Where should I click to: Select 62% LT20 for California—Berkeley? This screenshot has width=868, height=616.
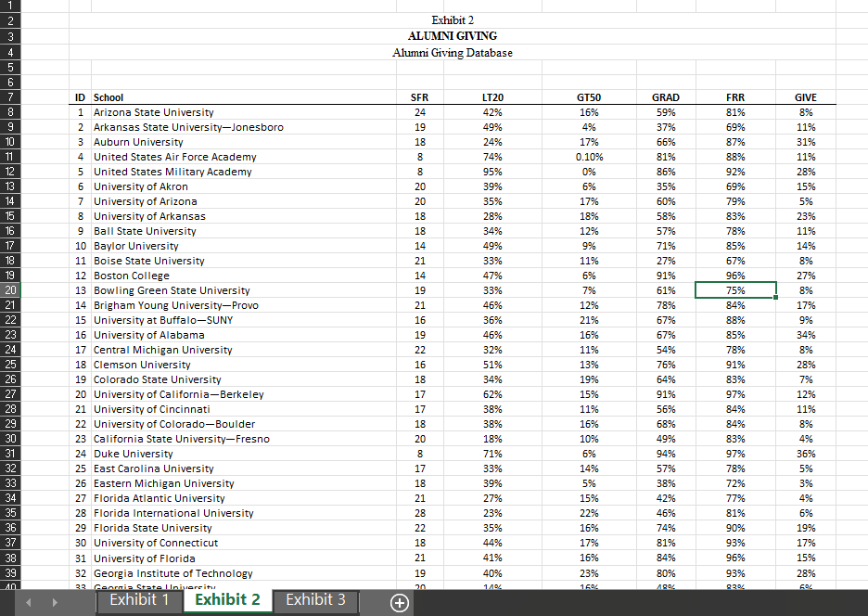click(492, 394)
